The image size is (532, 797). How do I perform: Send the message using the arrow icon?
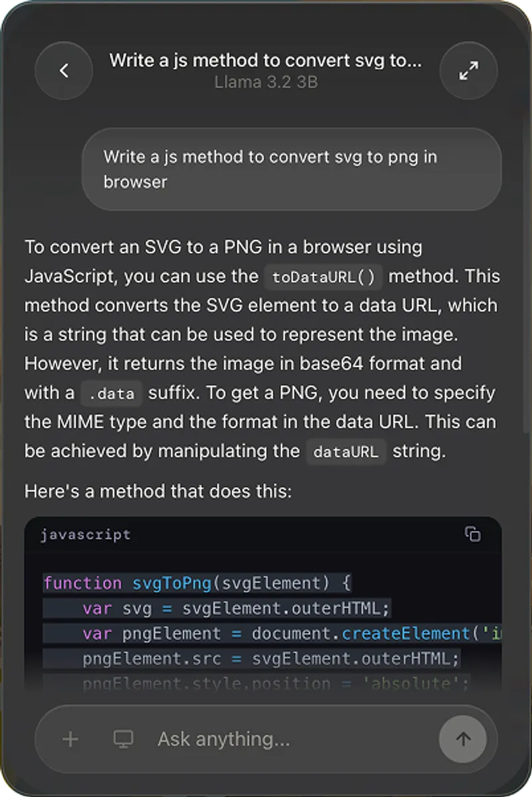tap(463, 738)
